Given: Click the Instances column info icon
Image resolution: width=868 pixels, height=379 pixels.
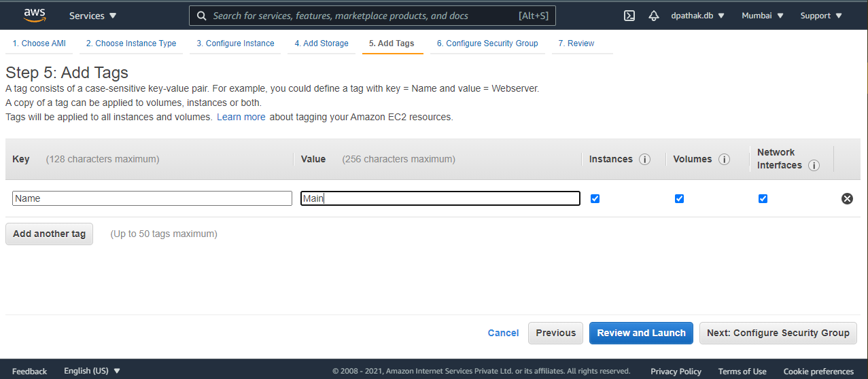Looking at the screenshot, I should (644, 160).
